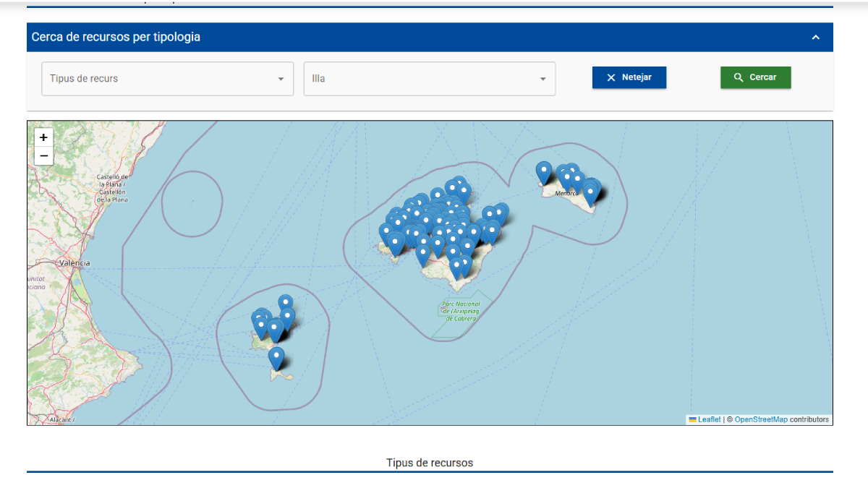The height and width of the screenshot is (488, 868).
Task: Select the southernmost marker on Mallorca
Action: click(456, 267)
